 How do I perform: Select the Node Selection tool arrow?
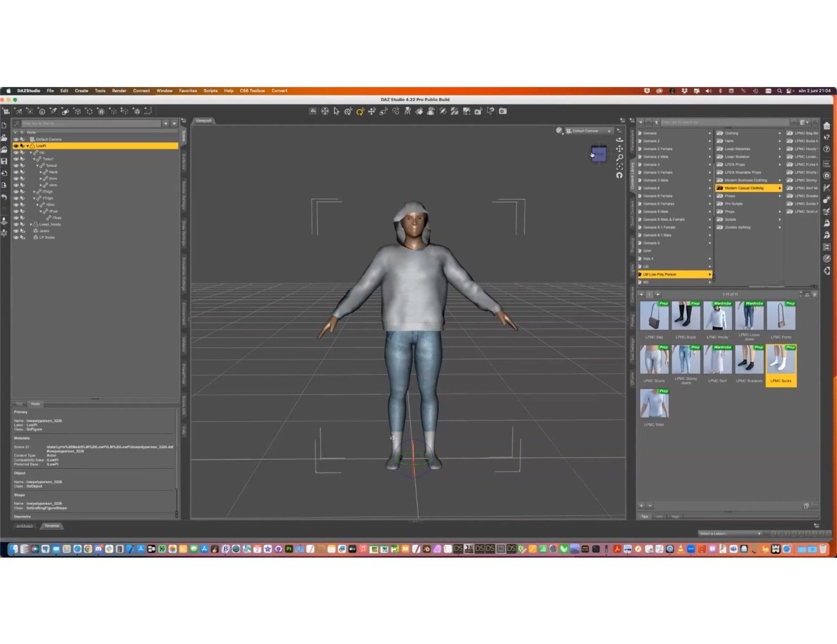[336, 111]
